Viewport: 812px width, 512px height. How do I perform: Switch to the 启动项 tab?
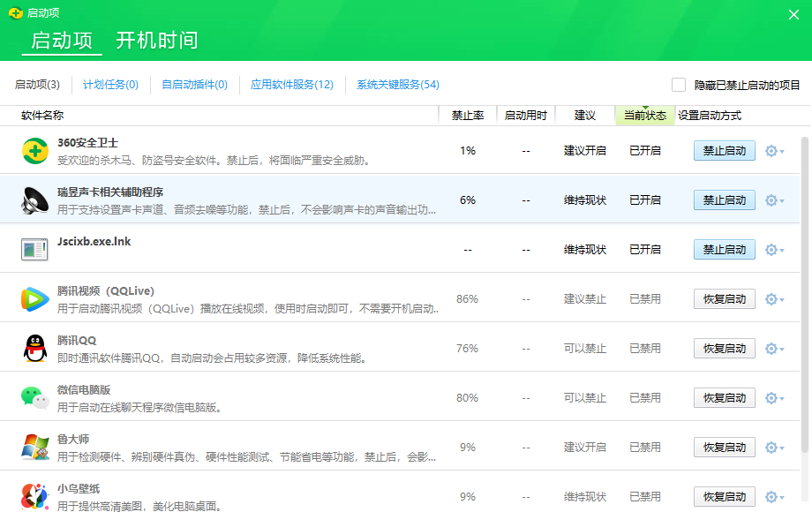60,41
